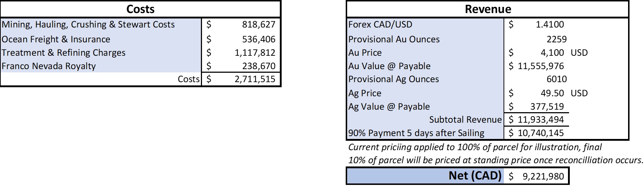Select the Provisional Au Ounces value 2259
This screenshot has height=186, width=644.
(556, 39)
